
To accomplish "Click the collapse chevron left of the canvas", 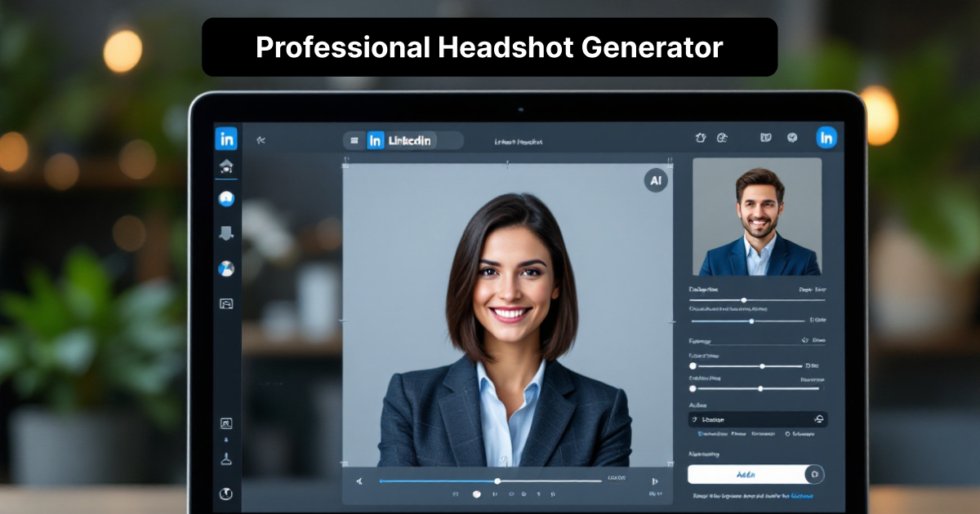I will pos(260,139).
